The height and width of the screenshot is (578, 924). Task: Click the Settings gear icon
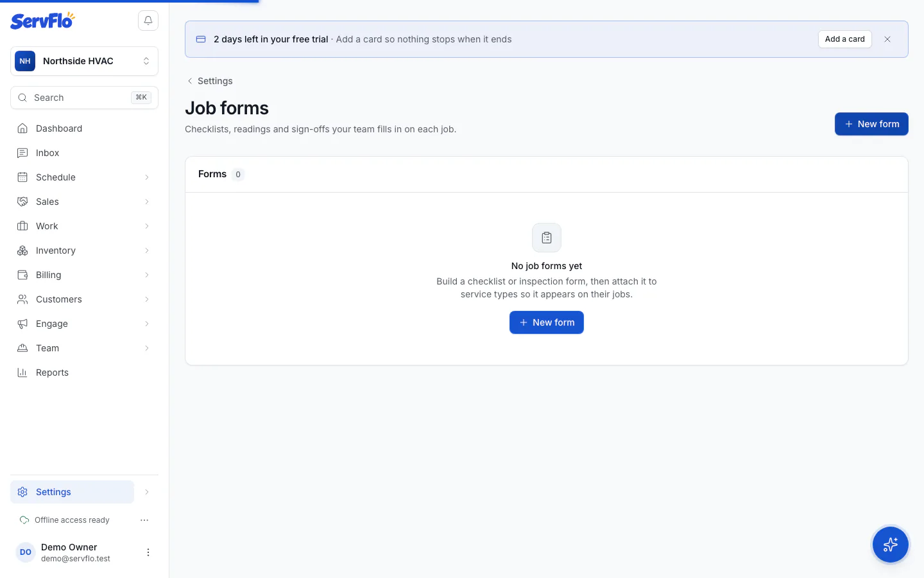pos(22,492)
